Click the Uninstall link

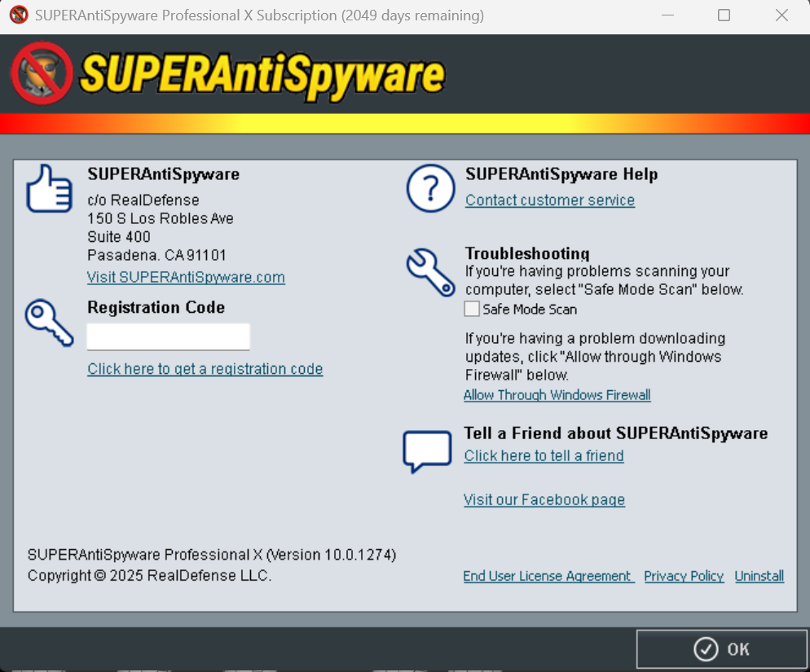pyautogui.click(x=759, y=576)
